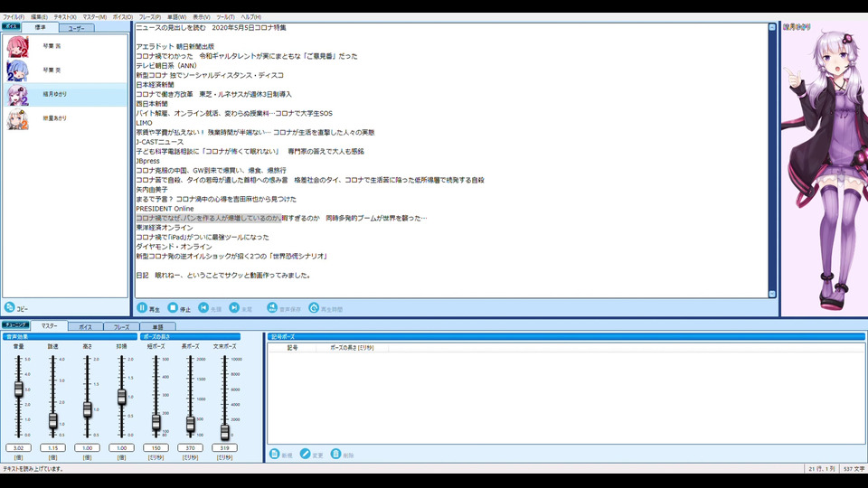Viewport: 868px width, 488px height.
Task: Click the 短ポーズ value field 150
Action: [156, 447]
